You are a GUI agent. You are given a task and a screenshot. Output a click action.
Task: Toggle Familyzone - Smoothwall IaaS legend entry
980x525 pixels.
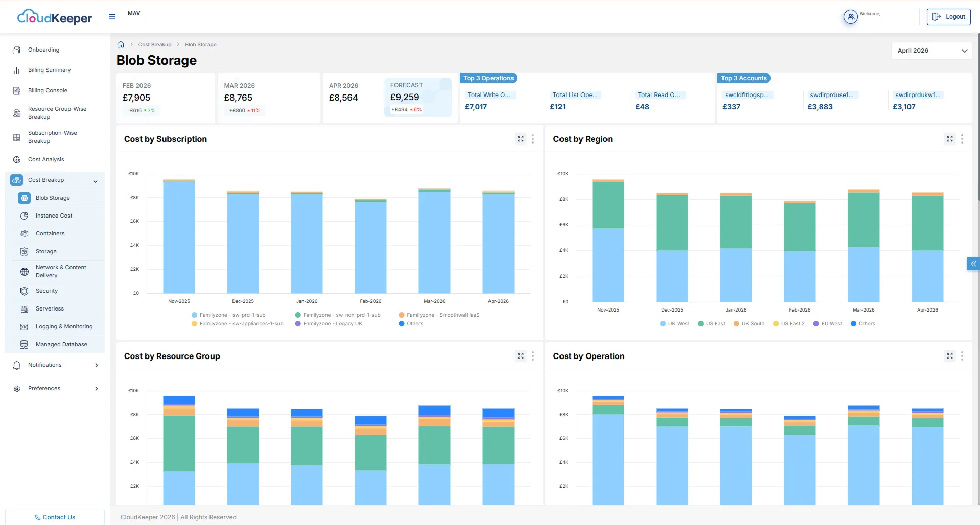tap(439, 315)
